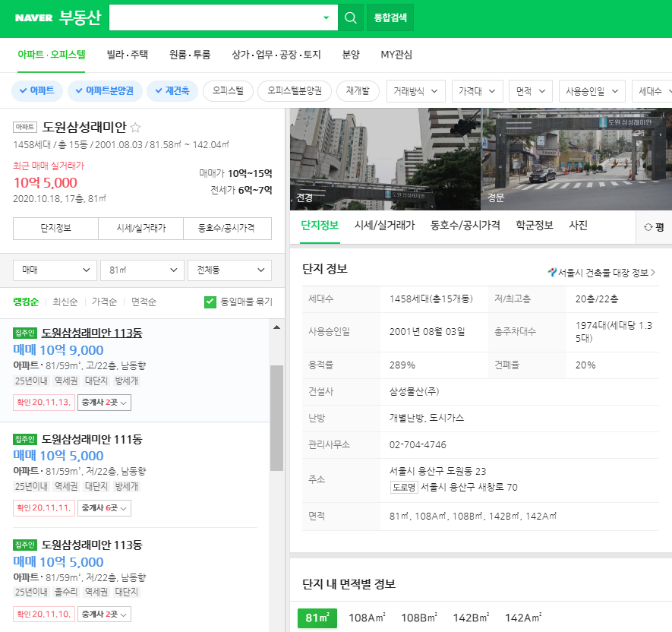Select the 142B㎡ area tab
This screenshot has height=632, width=672.
(471, 618)
